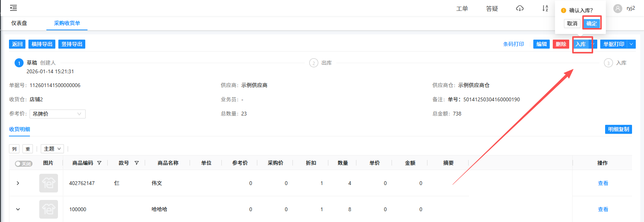Filter by 商品编码 column funnel icon
Image resolution: width=644 pixels, height=222 pixels.
pos(99,163)
